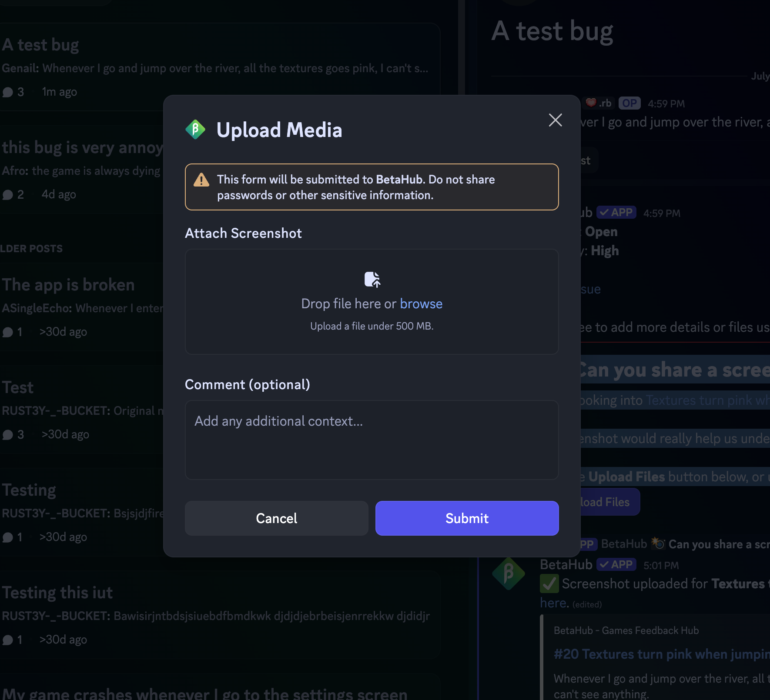Click the camera emoji in the reply preview

tap(658, 543)
